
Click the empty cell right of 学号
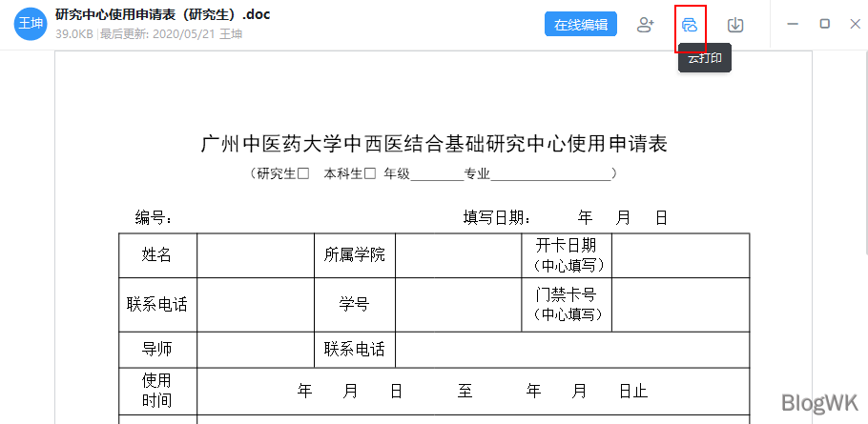point(459,305)
